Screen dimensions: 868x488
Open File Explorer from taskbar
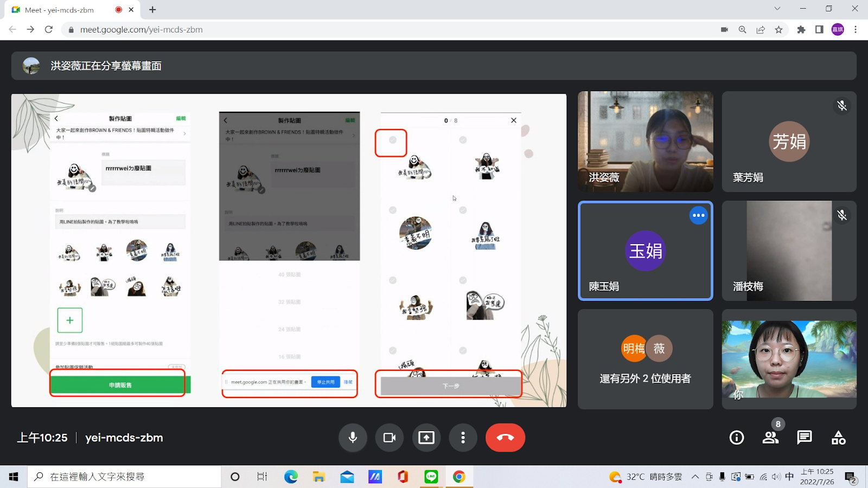(319, 477)
